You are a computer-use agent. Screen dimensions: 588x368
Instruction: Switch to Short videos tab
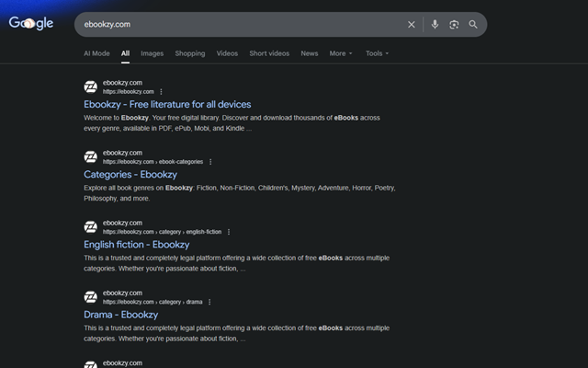point(269,53)
